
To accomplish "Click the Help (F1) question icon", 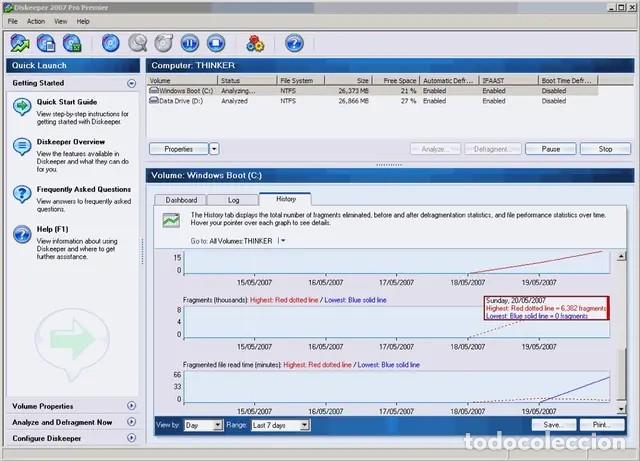I will pyautogui.click(x=22, y=234).
